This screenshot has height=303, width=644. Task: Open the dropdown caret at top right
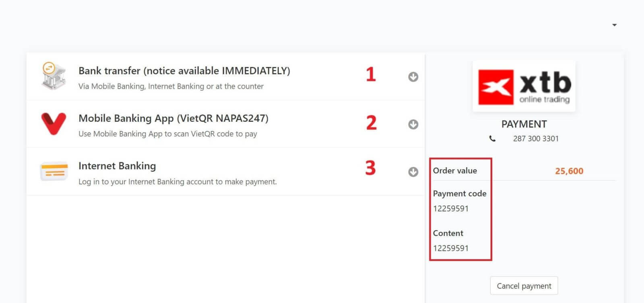pos(615,25)
